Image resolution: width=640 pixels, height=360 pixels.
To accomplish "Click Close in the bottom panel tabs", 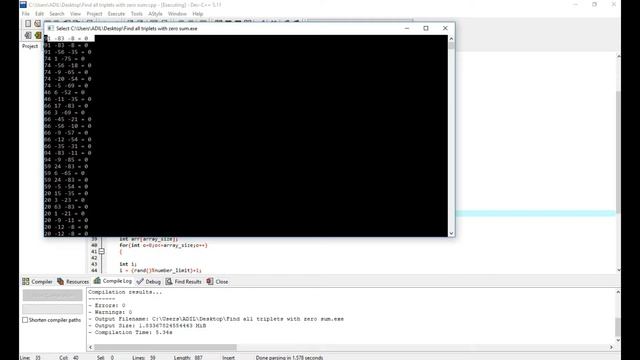I will point(217,282).
